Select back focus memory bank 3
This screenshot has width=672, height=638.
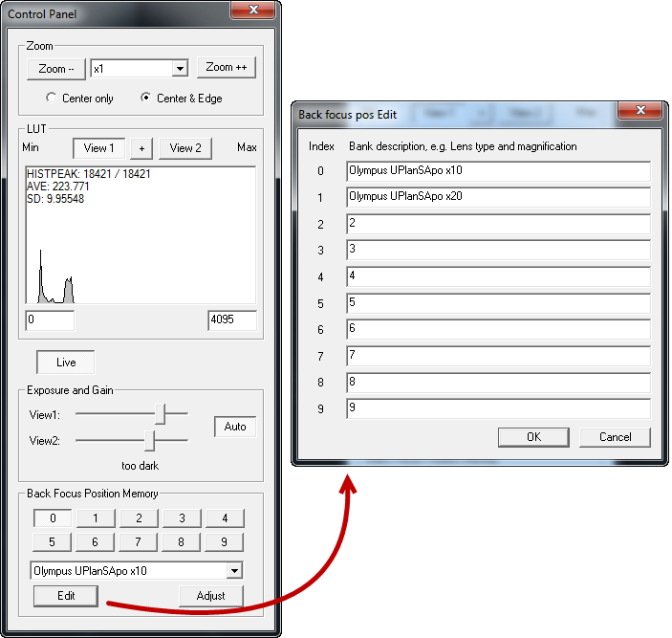[182, 518]
